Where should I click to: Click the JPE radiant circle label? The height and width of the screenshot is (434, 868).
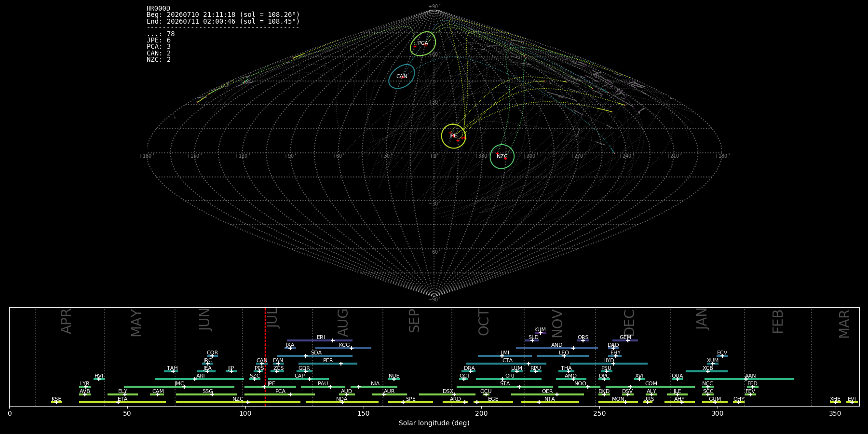click(x=453, y=136)
